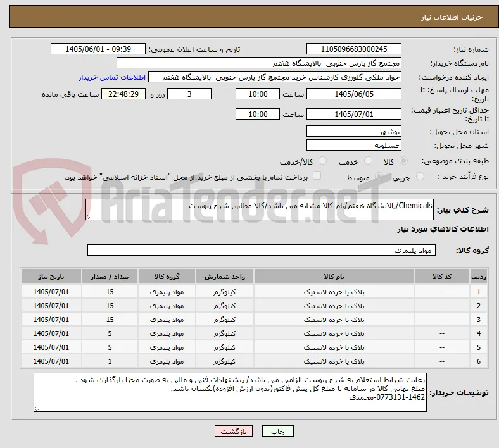Click the 1405/06/05 response deadline date field
The height and width of the screenshot is (448, 499).
(353, 94)
